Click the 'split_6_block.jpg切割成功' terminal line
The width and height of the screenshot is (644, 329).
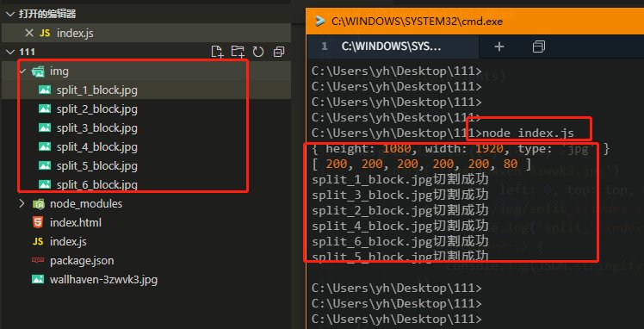pyautogui.click(x=400, y=240)
